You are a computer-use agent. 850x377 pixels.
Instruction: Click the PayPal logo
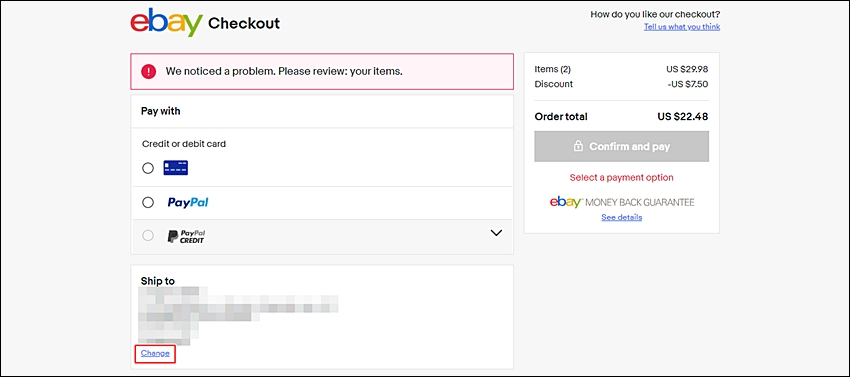tap(188, 202)
